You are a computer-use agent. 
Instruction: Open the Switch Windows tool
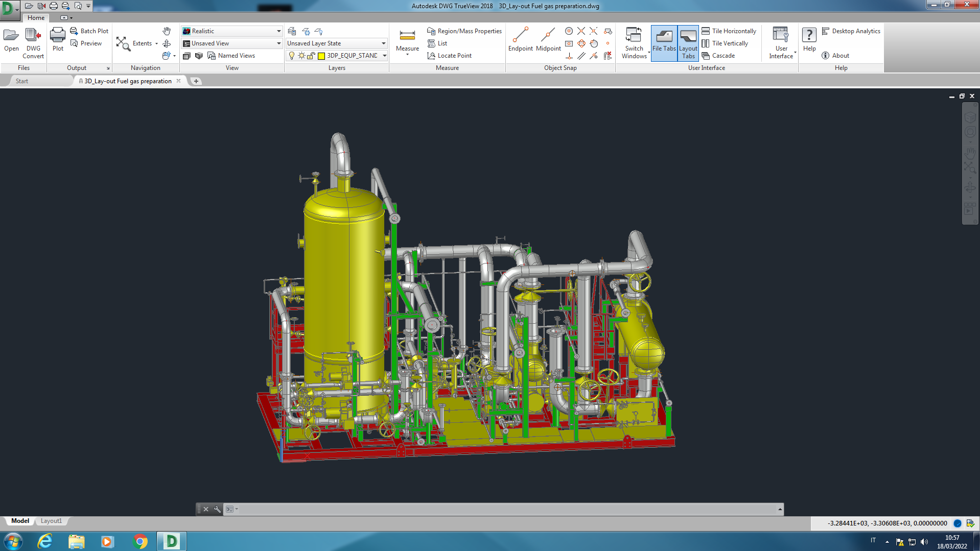[634, 36]
